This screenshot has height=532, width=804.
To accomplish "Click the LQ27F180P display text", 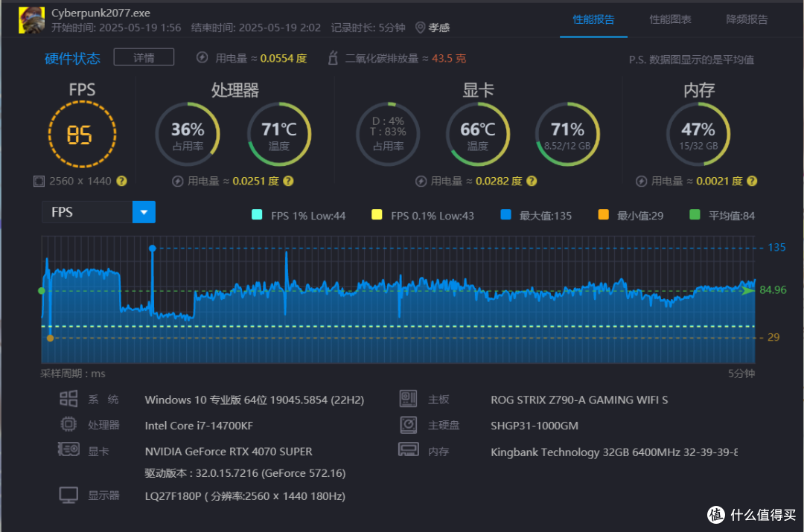I will click(x=245, y=496).
